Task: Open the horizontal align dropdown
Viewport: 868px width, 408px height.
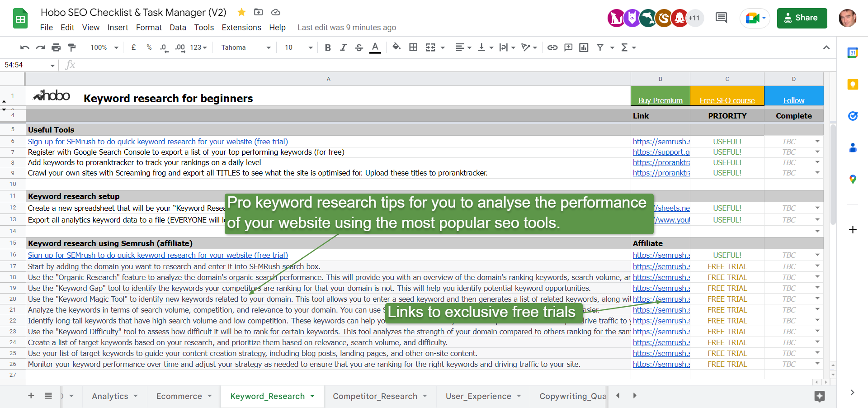Action: click(463, 47)
